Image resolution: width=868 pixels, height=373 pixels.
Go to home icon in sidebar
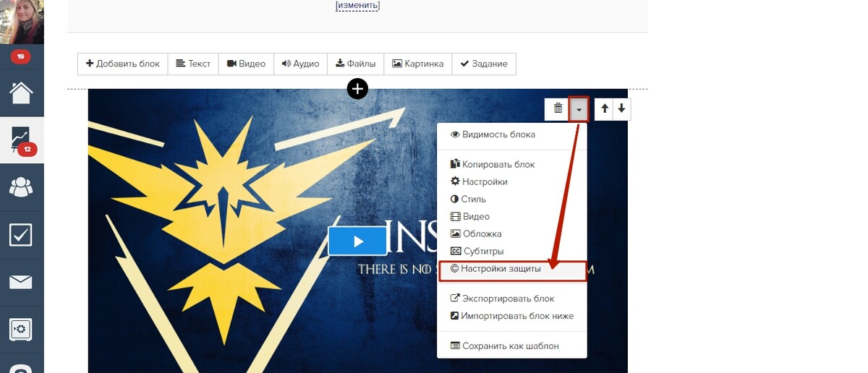point(21,92)
